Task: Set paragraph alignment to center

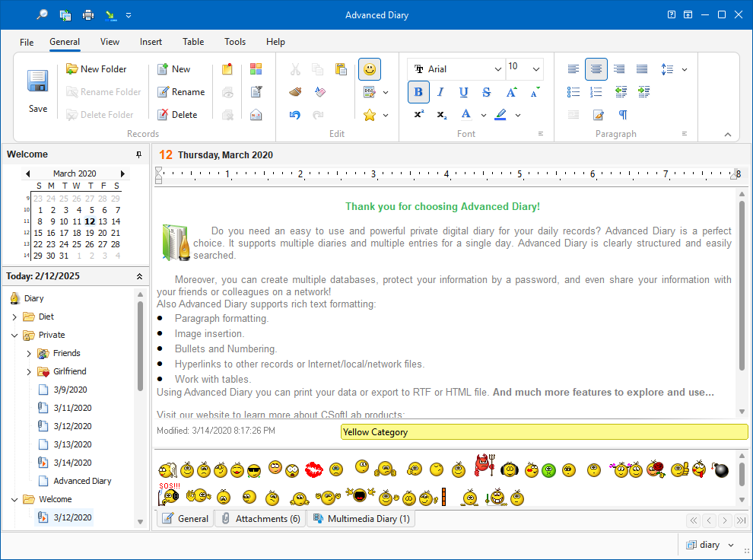Action: 596,69
